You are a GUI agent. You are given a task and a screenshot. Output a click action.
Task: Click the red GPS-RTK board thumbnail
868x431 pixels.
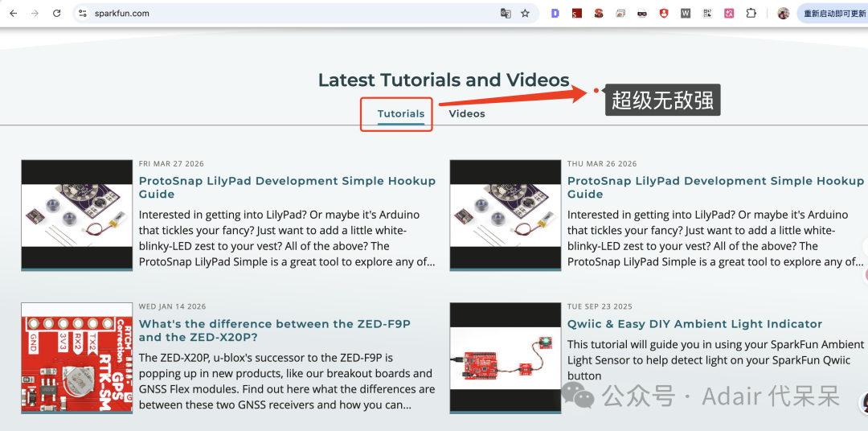tap(77, 358)
